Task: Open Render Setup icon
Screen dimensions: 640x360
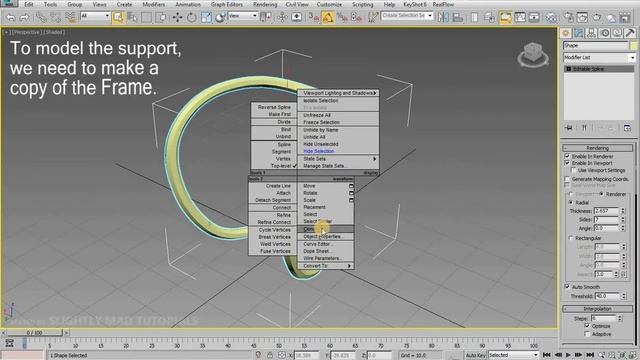Action: tap(569, 17)
